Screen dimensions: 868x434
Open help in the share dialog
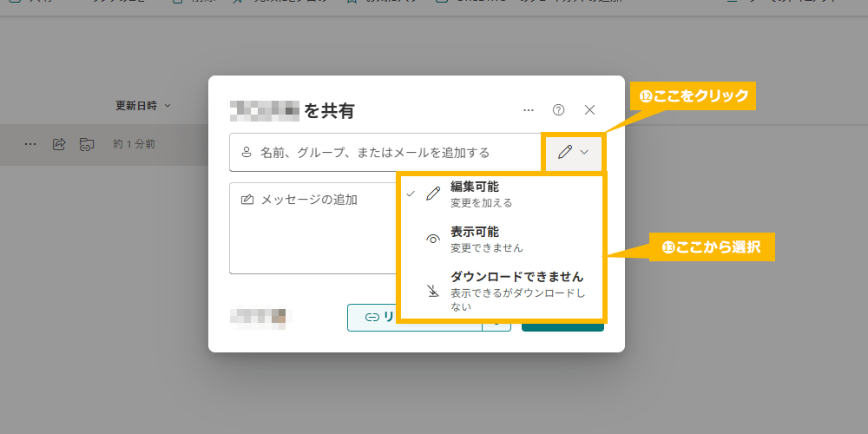(558, 110)
